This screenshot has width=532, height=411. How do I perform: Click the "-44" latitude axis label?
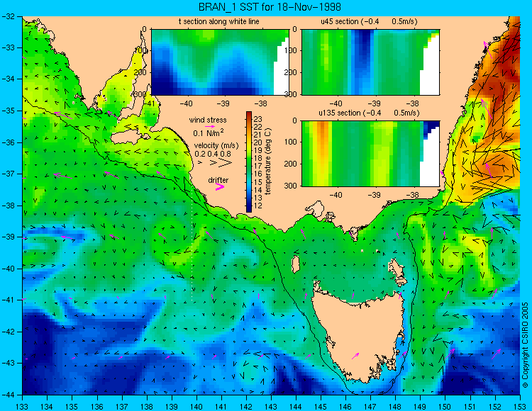tap(8, 395)
